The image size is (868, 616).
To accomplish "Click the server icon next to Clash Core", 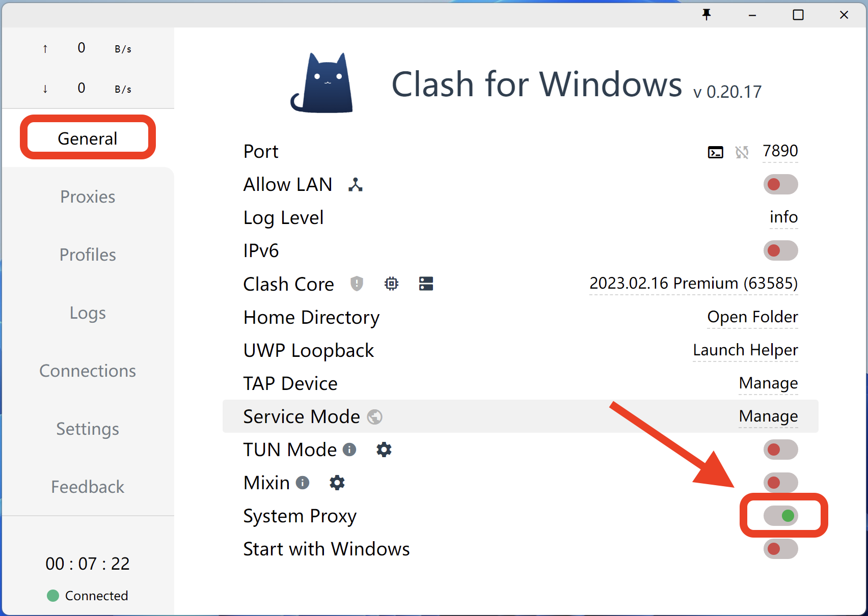I will pos(426,284).
